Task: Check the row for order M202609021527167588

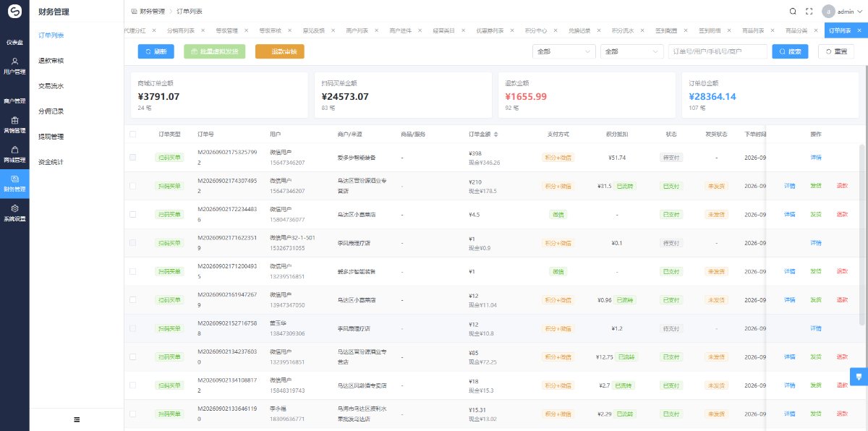Action: (x=132, y=328)
